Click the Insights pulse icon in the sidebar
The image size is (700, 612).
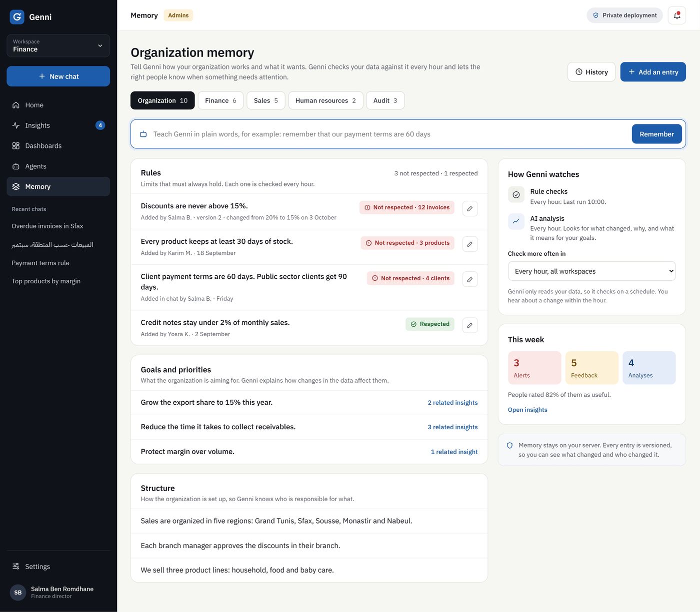click(16, 125)
